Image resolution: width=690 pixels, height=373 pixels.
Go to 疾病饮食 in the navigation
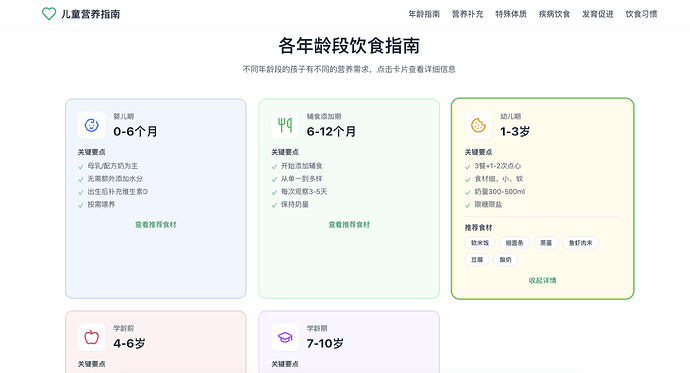tap(554, 14)
